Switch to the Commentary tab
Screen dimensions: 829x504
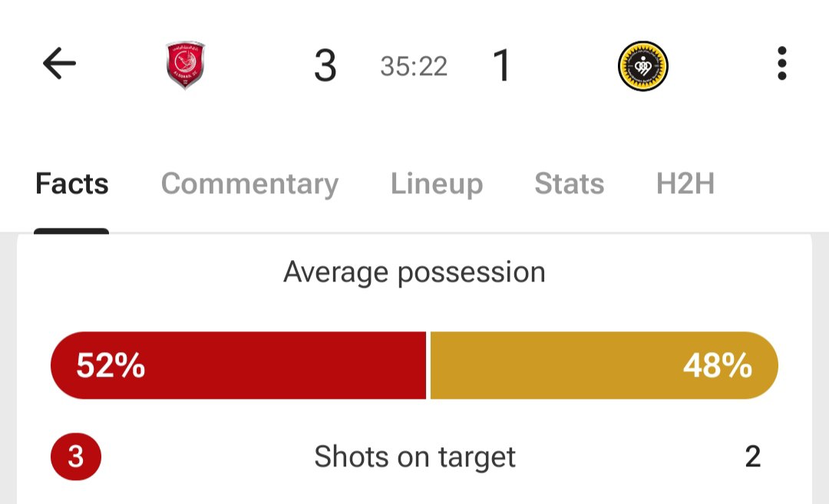(x=249, y=184)
